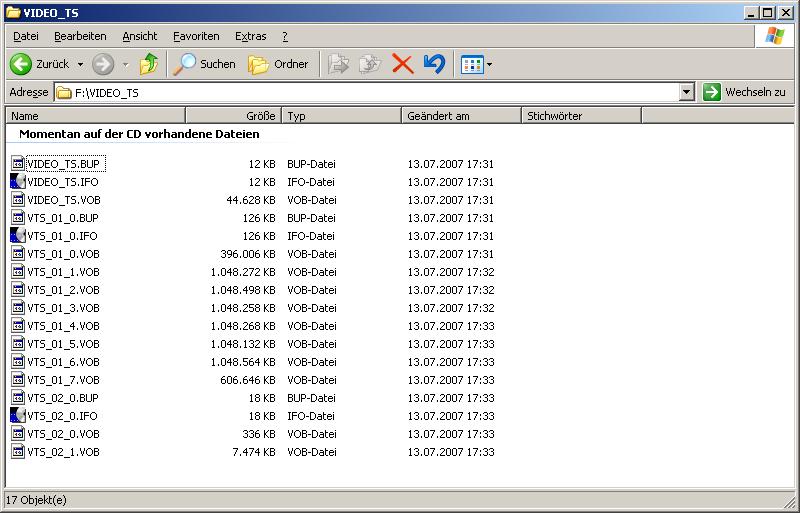Viewport: 800px width, 513px height.
Task: Click the red Delete X icon
Action: click(402, 64)
